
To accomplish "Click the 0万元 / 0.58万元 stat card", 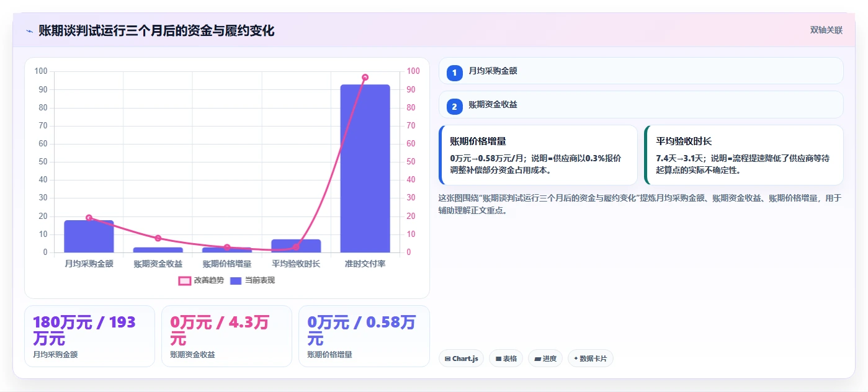I will pos(364,336).
